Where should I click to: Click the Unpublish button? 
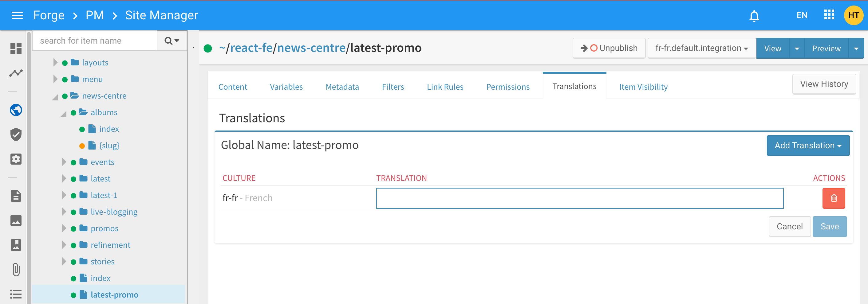[x=609, y=48]
